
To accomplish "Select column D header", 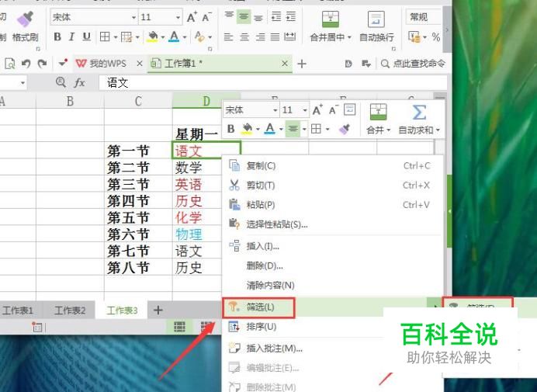I will 206,101.
